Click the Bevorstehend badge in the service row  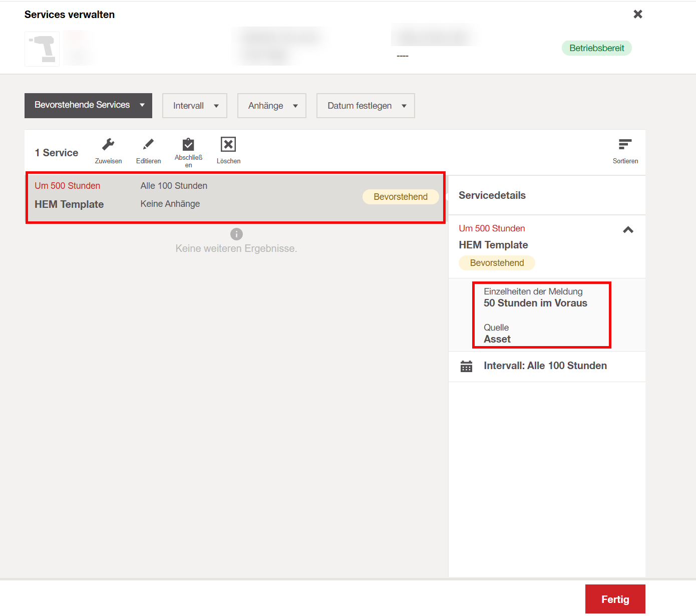pyautogui.click(x=400, y=197)
